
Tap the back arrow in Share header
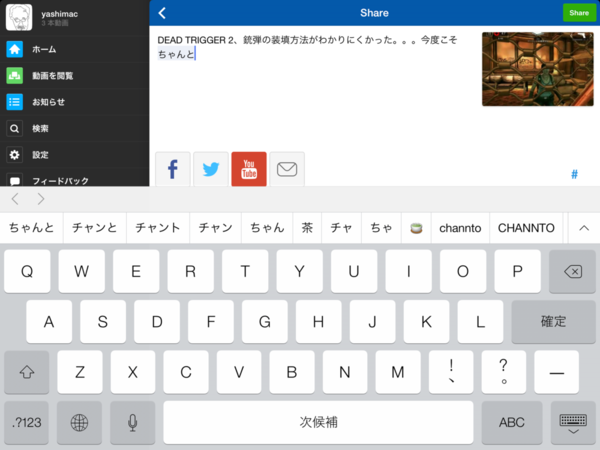pyautogui.click(x=162, y=13)
